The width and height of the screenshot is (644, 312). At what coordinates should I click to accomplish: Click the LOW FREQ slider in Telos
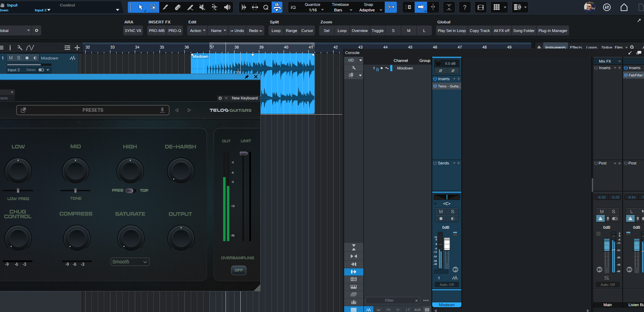coord(18,190)
